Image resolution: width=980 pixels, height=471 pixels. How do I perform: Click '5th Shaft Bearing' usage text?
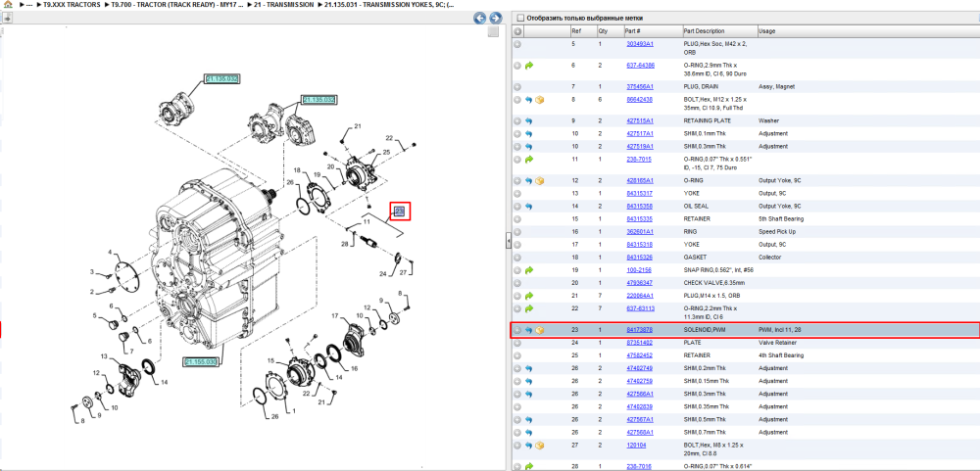tap(781, 218)
